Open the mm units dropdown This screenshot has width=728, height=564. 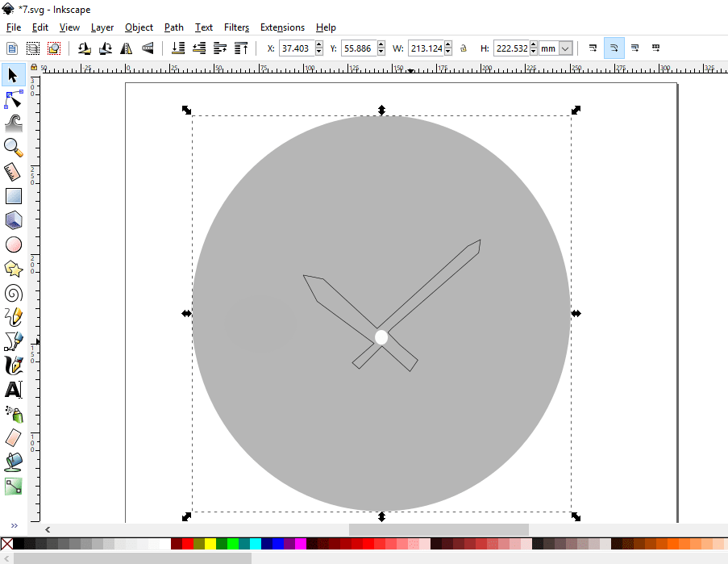pyautogui.click(x=565, y=48)
